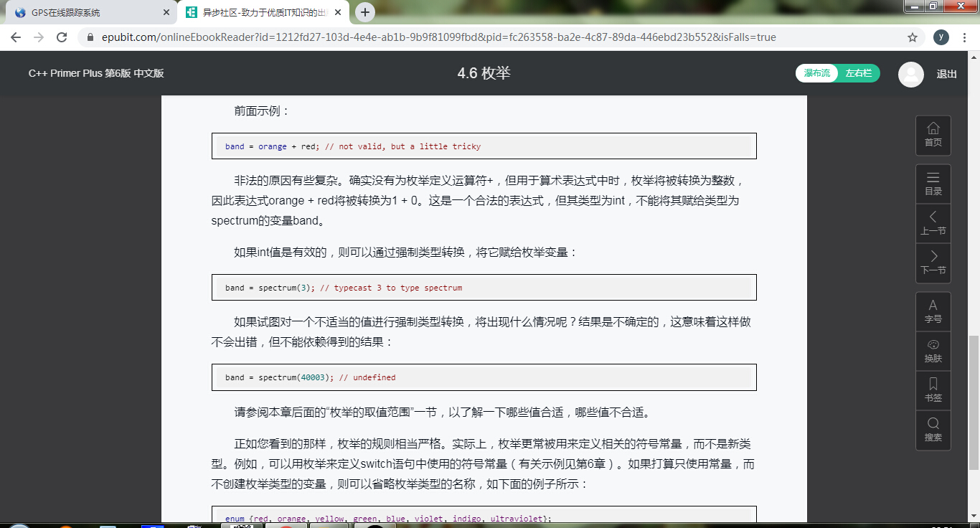
Task: Adjust text size with the 字号 icon
Action: coord(933,311)
